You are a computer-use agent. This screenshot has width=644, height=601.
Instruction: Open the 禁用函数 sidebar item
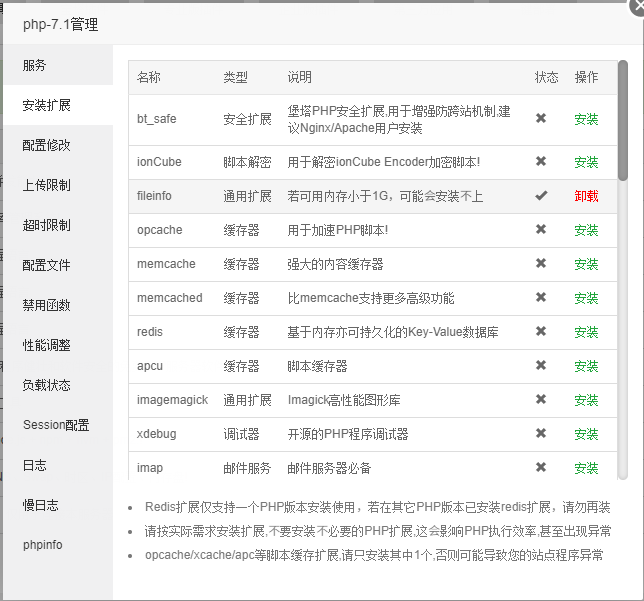pos(47,305)
